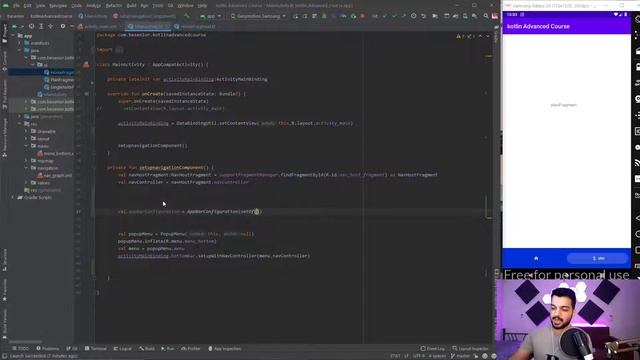The height and width of the screenshot is (360, 640).
Task: Click the Project panel settings gear icon
Action: [62, 26]
